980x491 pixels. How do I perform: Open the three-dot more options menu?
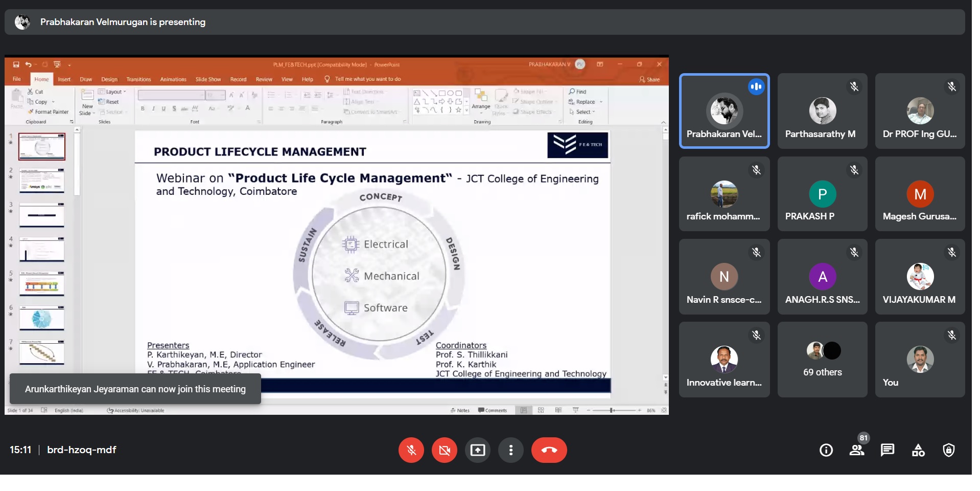[511, 450]
